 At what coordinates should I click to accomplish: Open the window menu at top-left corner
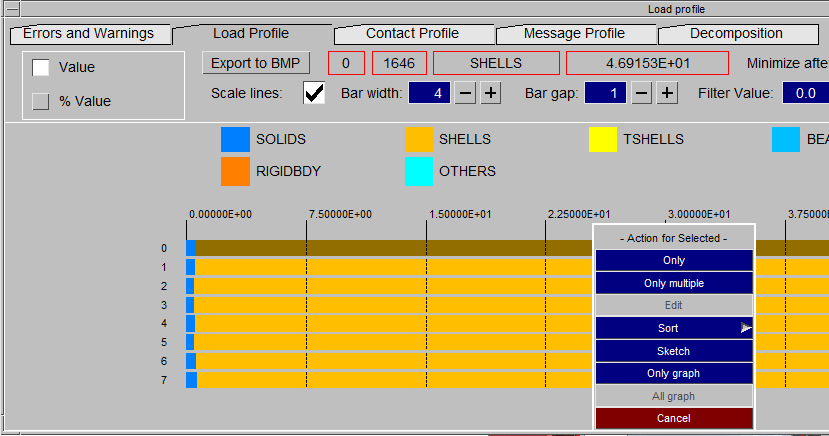click(12, 9)
